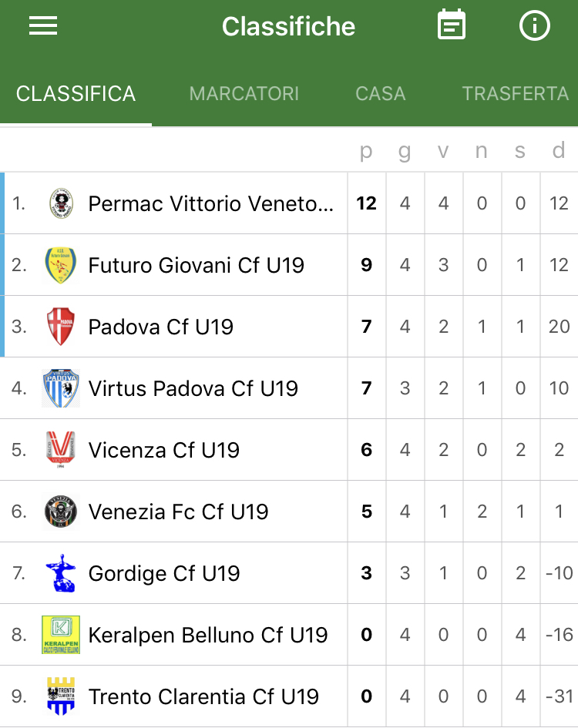This screenshot has height=728, width=578.
Task: Select the Classifica tab
Action: 76,94
